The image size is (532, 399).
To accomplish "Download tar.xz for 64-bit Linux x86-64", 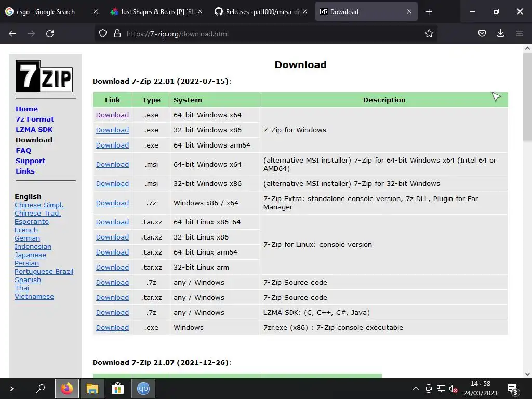I will pyautogui.click(x=112, y=222).
